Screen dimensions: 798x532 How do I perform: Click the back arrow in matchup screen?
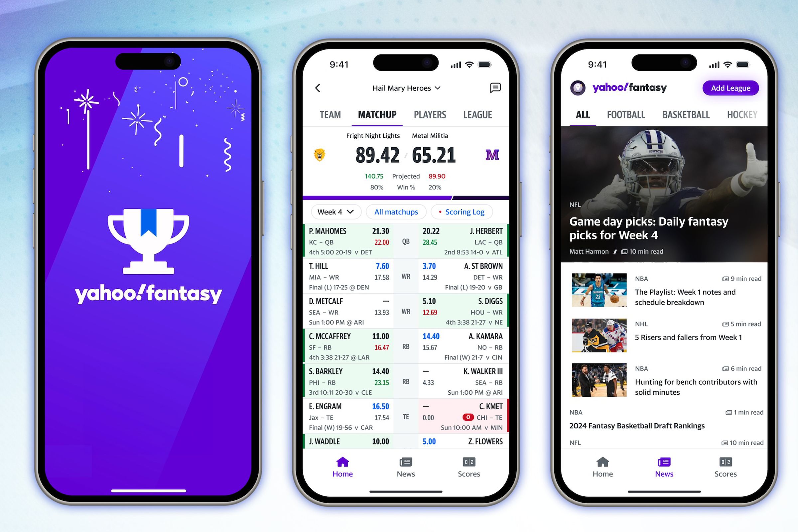click(318, 88)
